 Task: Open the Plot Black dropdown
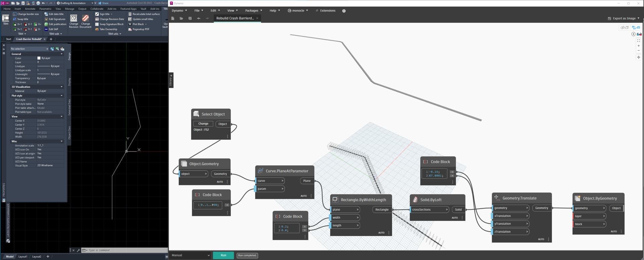click(146, 24)
